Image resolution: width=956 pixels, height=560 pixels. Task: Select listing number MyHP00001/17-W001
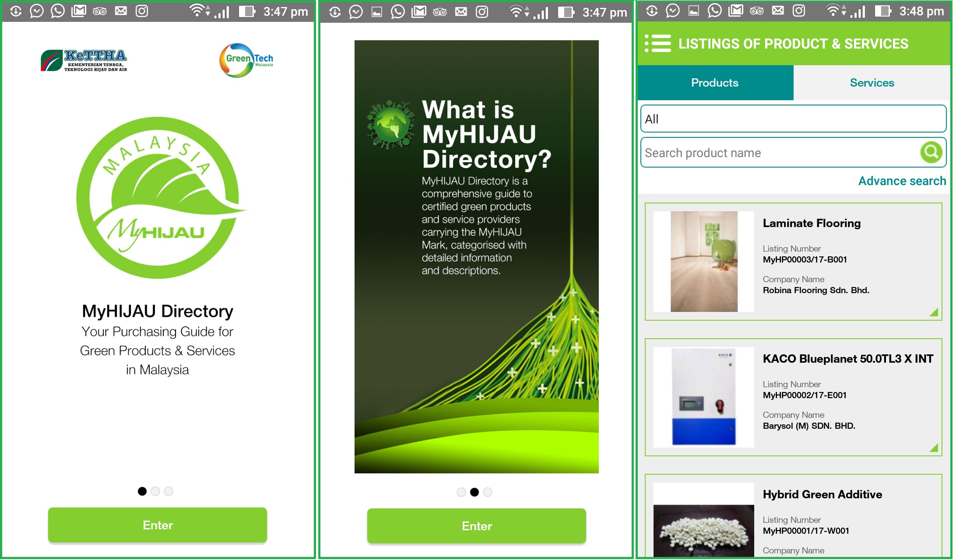[x=806, y=531]
